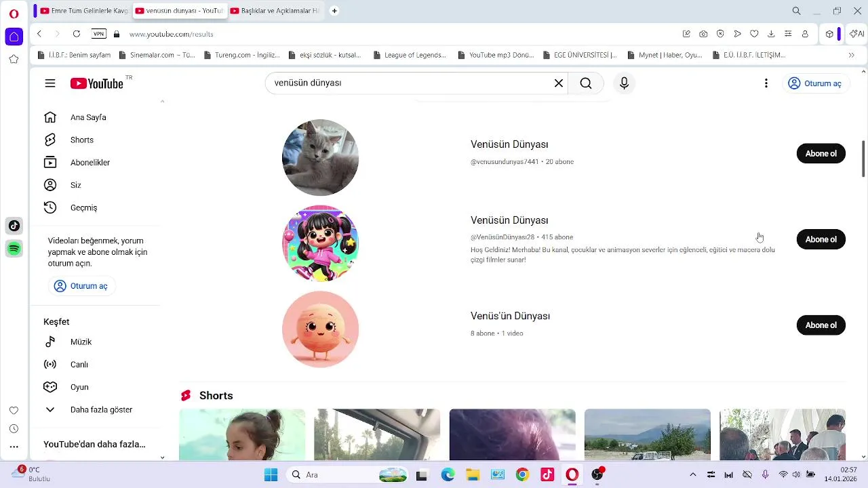The width and height of the screenshot is (868, 488).
Task: Subscribe to the 415 abone channel
Action: pos(821,239)
